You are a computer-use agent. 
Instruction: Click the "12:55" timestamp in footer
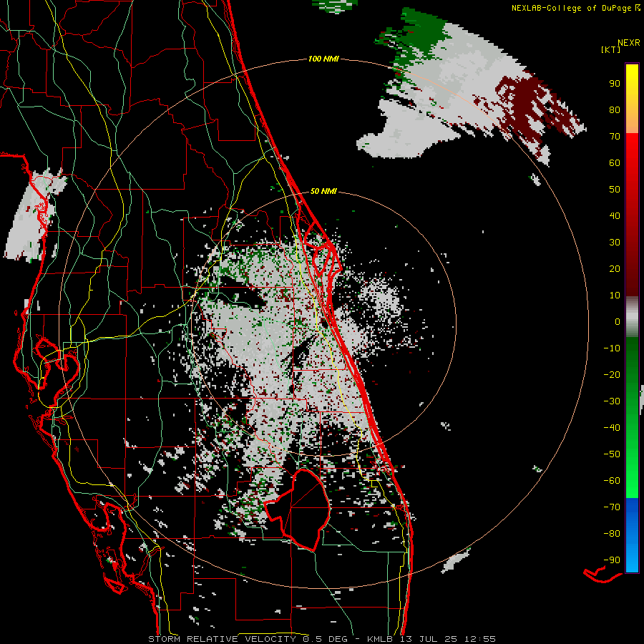click(x=480, y=639)
